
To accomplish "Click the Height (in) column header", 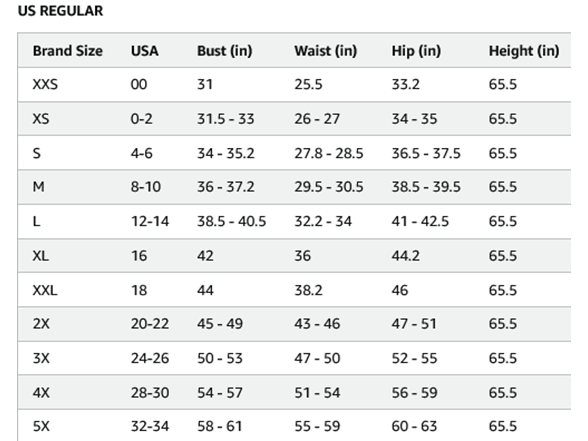I will click(524, 51).
